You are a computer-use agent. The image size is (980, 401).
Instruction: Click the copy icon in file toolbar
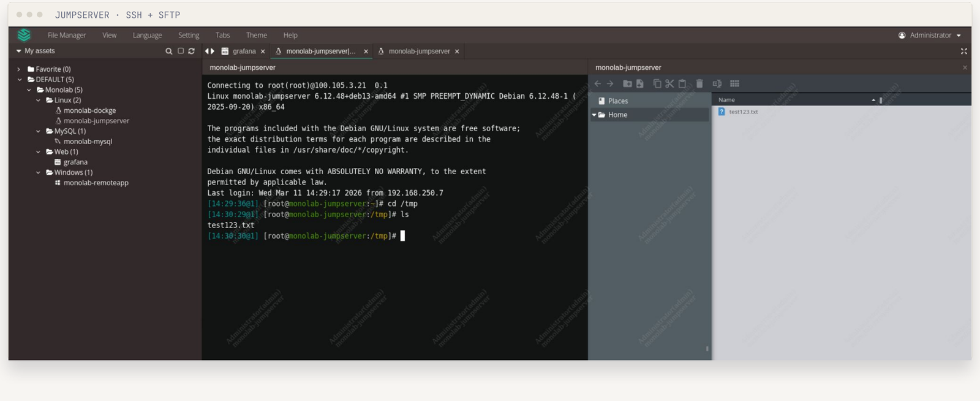click(x=657, y=83)
